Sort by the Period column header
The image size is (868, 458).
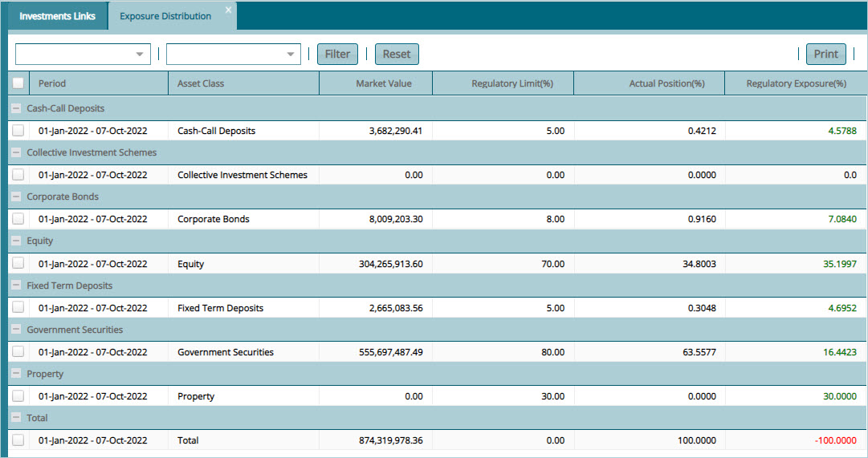click(x=99, y=83)
